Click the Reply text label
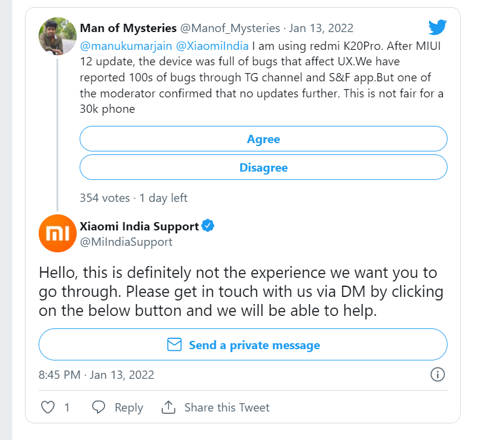Screen dimensions: 504x440 pyautogui.click(x=128, y=407)
